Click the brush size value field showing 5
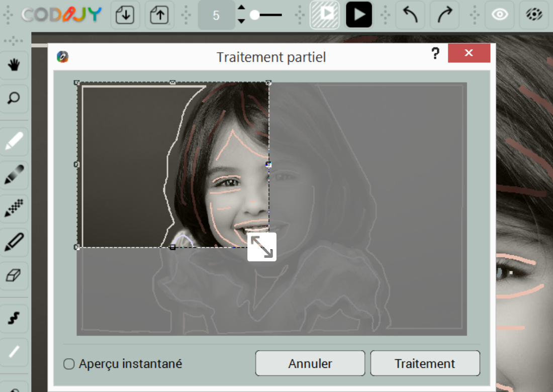The width and height of the screenshot is (553, 392). (216, 15)
